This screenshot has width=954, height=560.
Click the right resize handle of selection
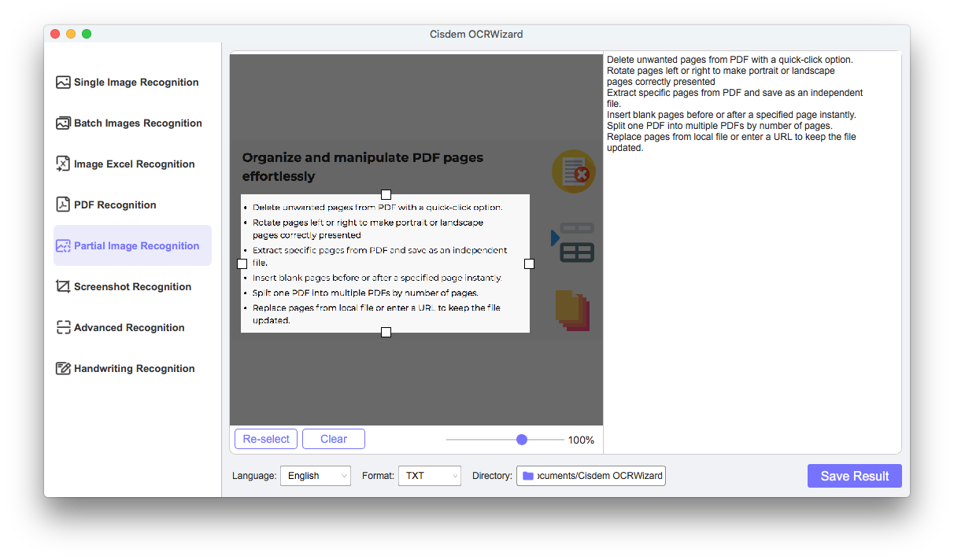tap(529, 263)
